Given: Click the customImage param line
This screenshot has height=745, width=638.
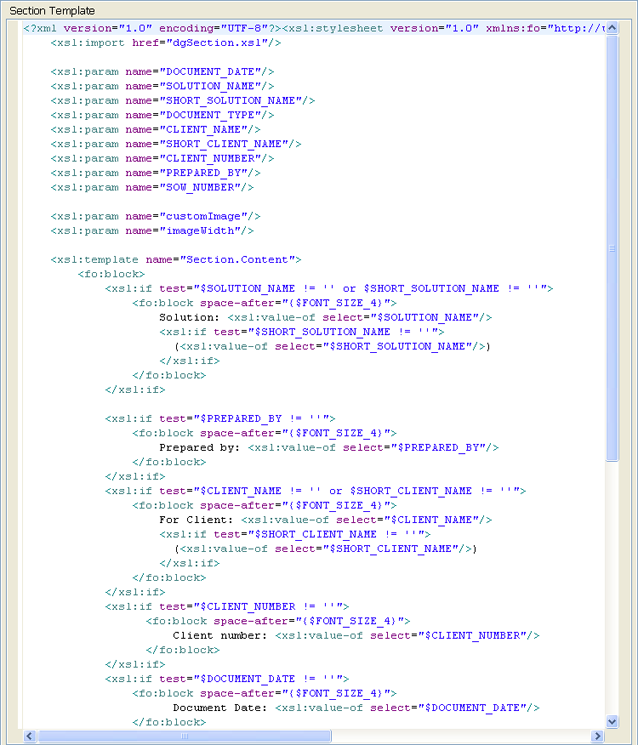Looking at the screenshot, I should 155,216.
